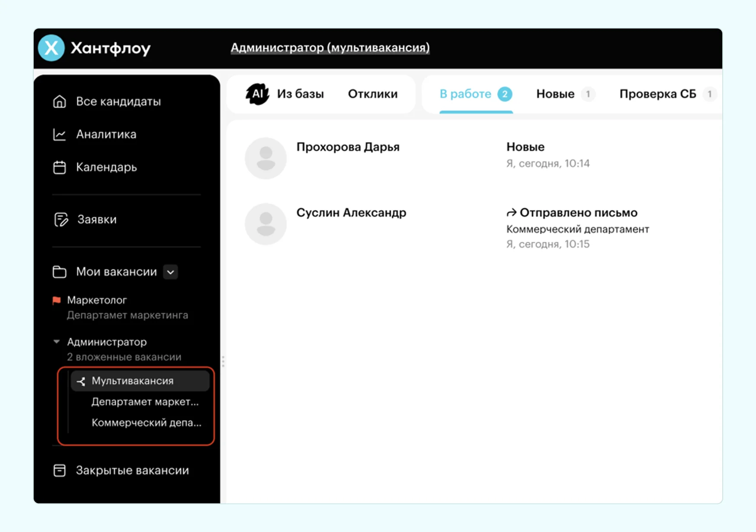The image size is (756, 532).
Task: Collapse the Администратор vacancy tree
Action: 56,342
